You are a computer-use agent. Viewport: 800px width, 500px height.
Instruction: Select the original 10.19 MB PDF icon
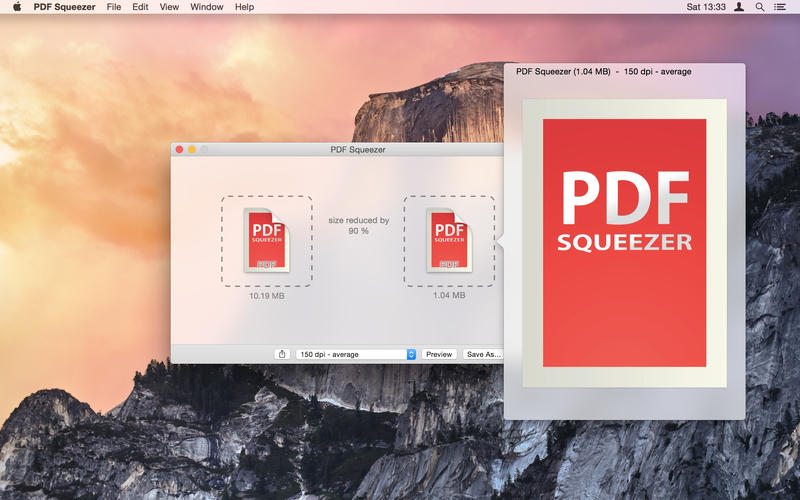tap(266, 240)
